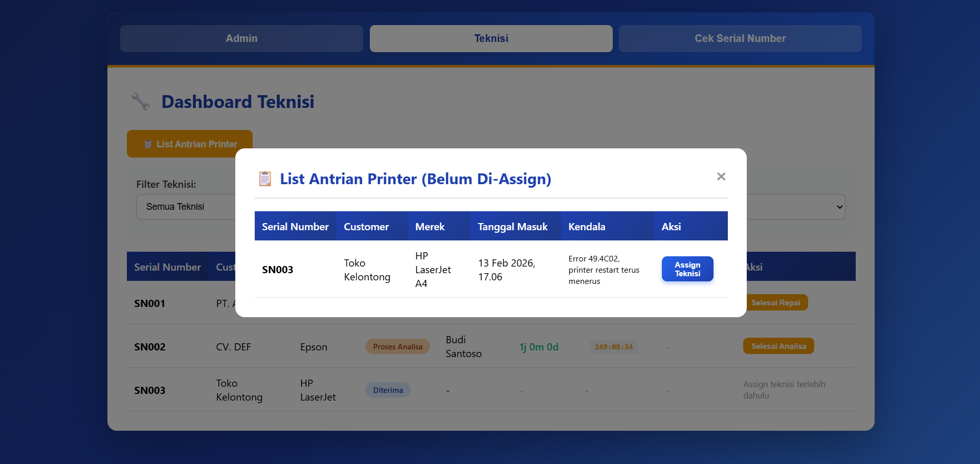Click the 149:08:34 timer badge
The width and height of the screenshot is (980, 464).
point(613,347)
